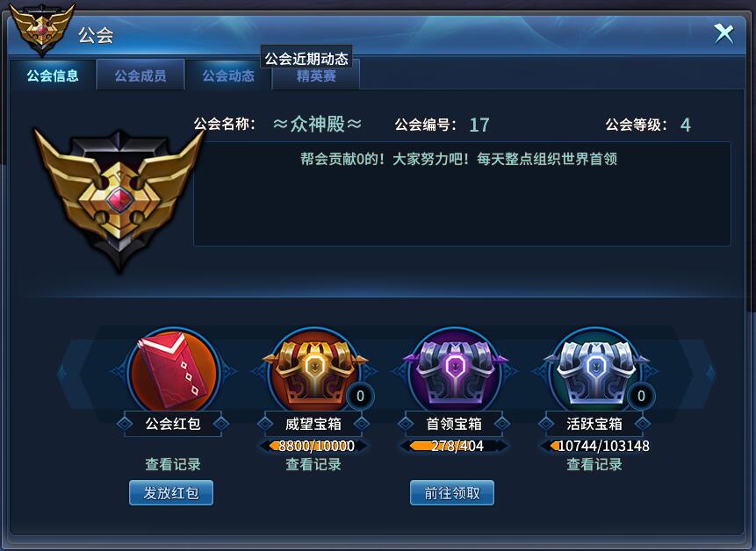Select the 公会信息 tab
The width and height of the screenshot is (756, 551).
point(53,75)
